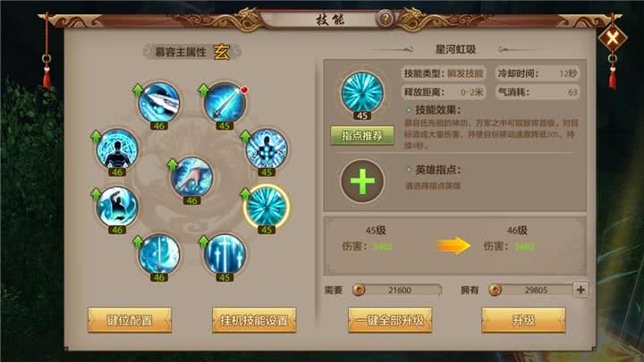Screen dimensions: 644x362
Task: Select the vertical blade spin skill level 46
Action: [x=159, y=255]
